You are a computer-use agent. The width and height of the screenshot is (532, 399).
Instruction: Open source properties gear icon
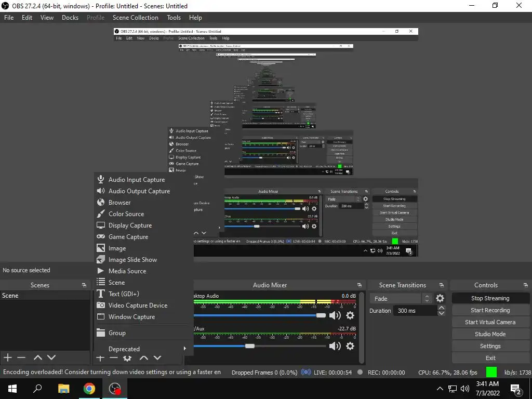point(127,358)
